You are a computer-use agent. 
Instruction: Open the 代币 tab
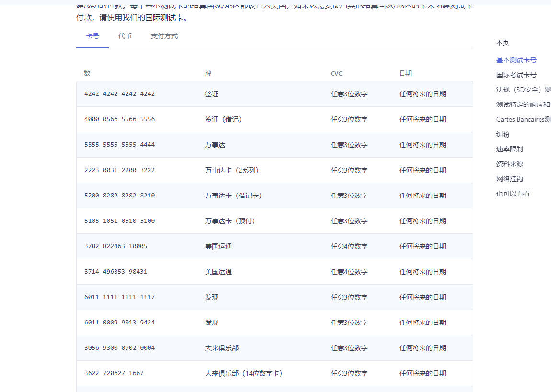point(125,36)
